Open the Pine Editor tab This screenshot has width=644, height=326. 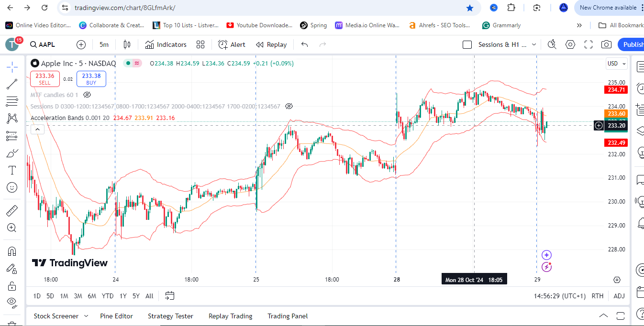116,316
